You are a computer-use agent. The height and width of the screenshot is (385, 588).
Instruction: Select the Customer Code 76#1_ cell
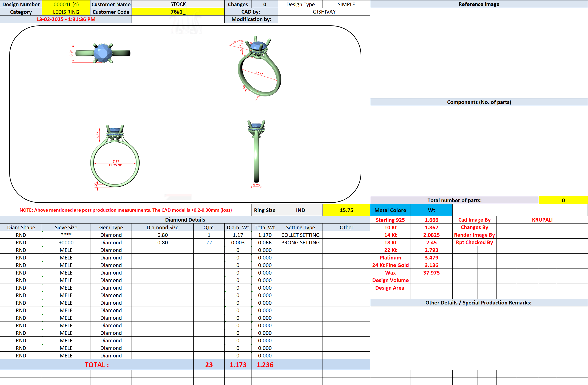[178, 12]
